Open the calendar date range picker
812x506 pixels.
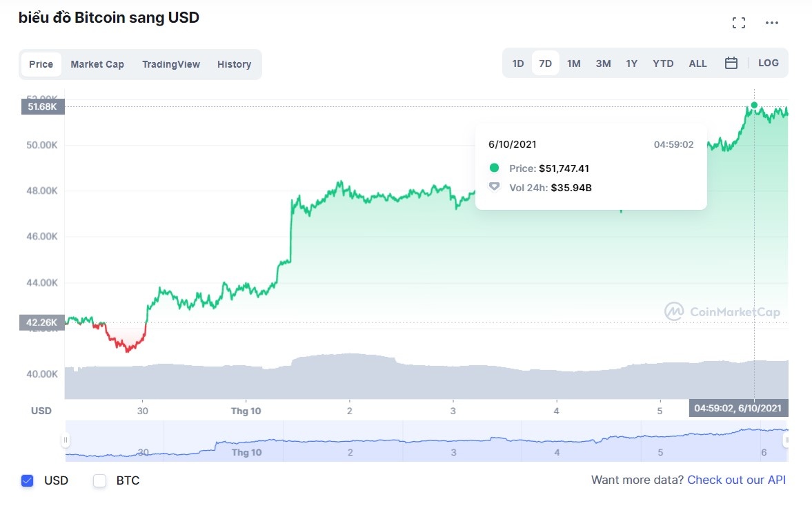click(731, 64)
